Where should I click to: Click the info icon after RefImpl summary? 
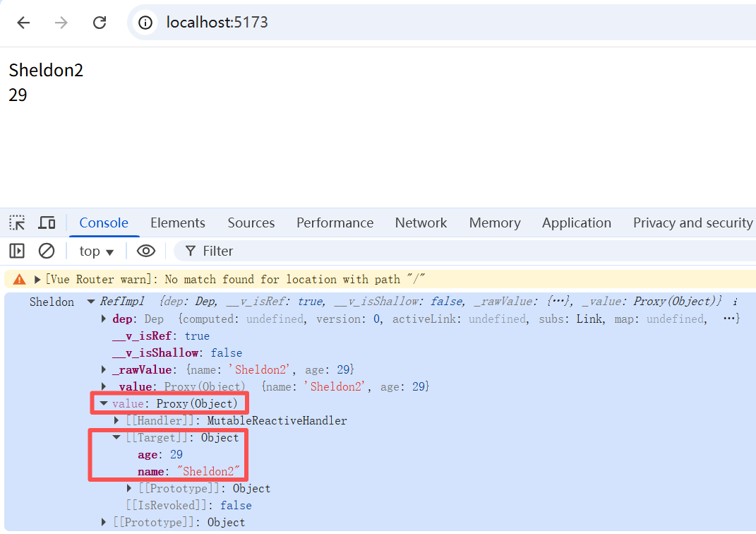[736, 302]
